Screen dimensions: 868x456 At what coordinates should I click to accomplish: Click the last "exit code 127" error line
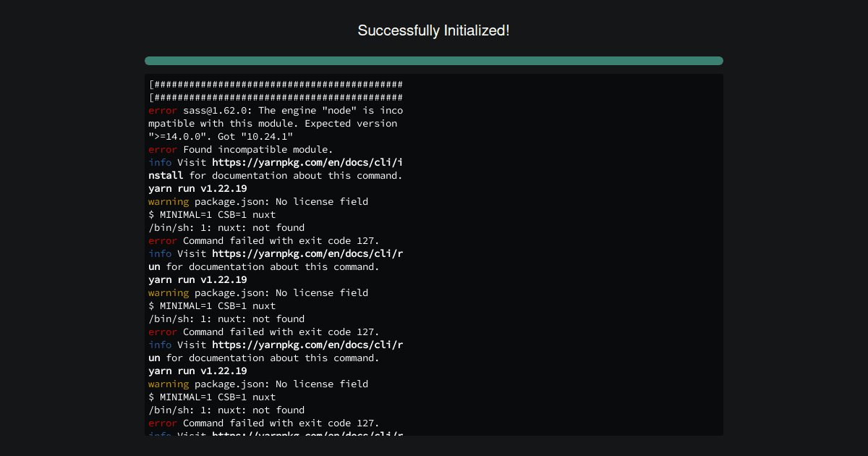pos(264,423)
